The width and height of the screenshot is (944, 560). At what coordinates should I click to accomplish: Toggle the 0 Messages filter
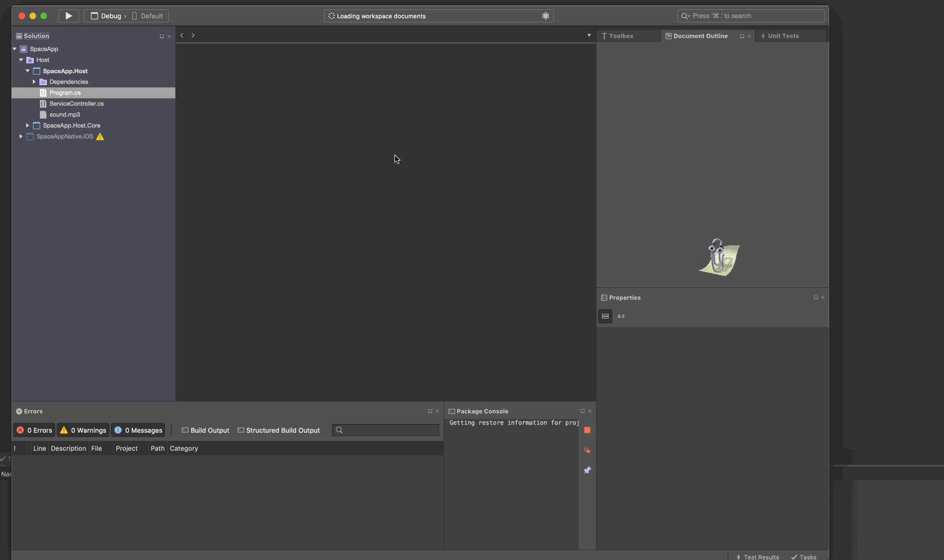click(138, 430)
